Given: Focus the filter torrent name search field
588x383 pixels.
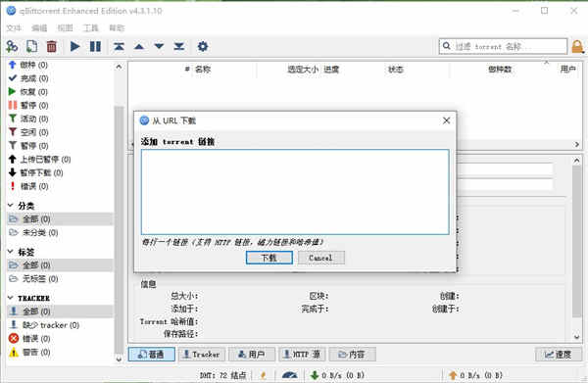Looking at the screenshot, I should 503,46.
